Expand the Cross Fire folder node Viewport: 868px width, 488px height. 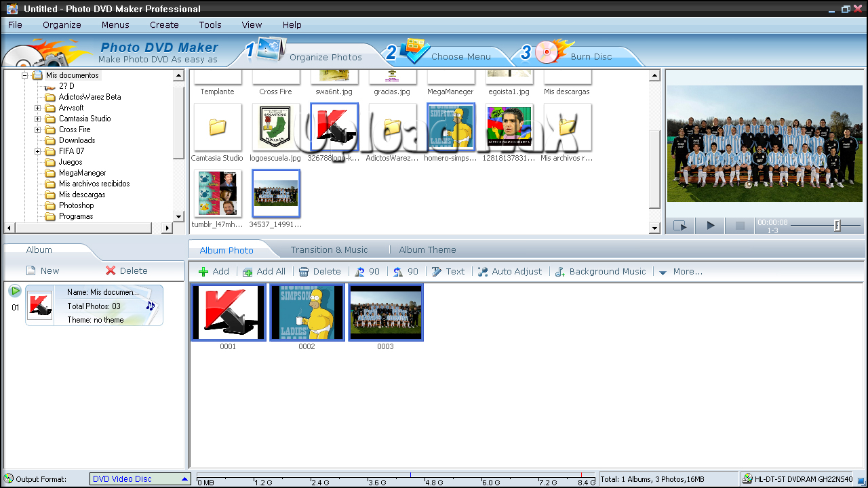[x=38, y=129]
